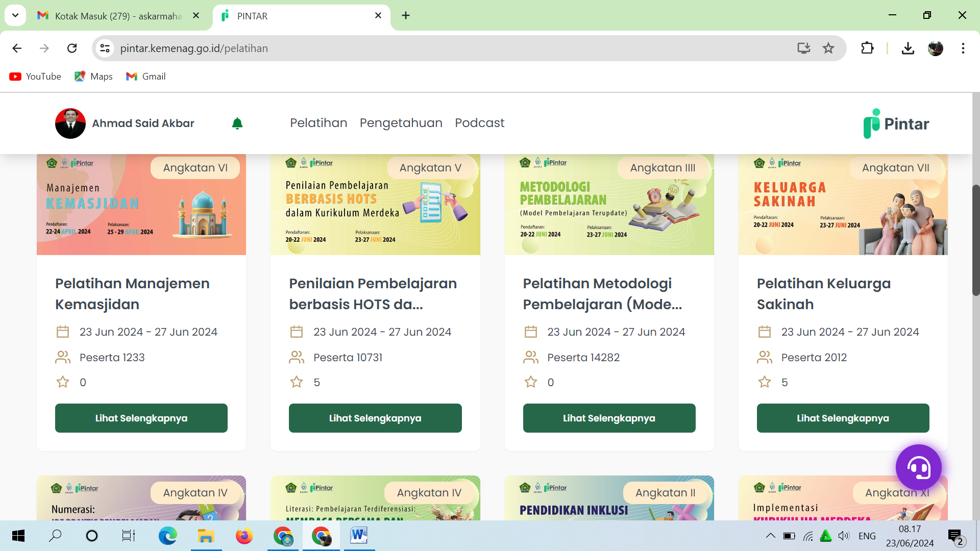Screen dimensions: 980x551
Task: Open the browser Extensions icon
Action: coord(867,48)
